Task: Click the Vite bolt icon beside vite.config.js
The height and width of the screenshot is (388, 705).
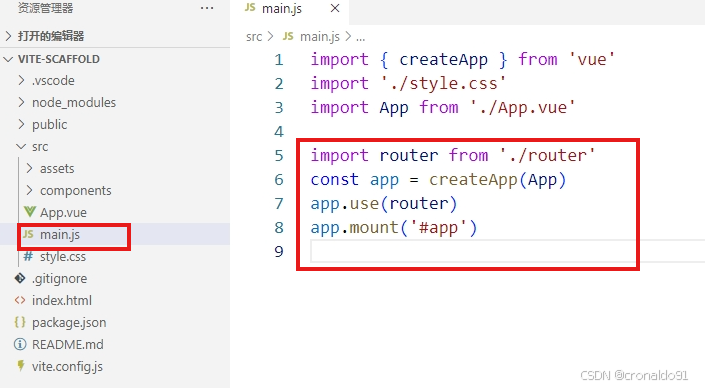Action: pyautogui.click(x=21, y=366)
